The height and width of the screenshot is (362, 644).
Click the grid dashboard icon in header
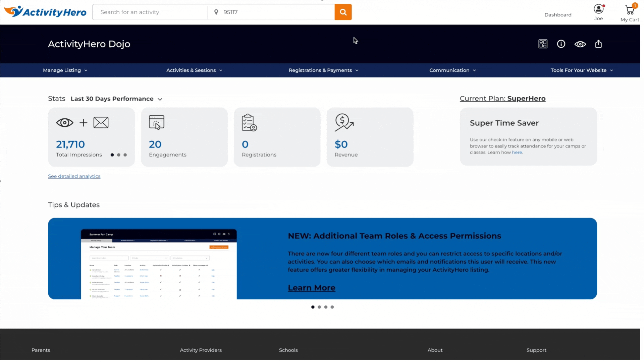tap(543, 44)
